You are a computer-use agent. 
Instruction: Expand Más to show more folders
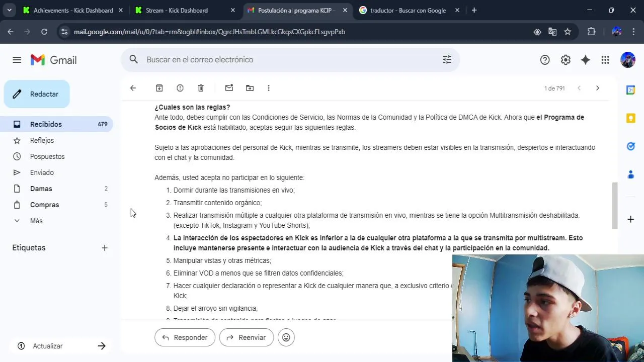(x=56, y=221)
